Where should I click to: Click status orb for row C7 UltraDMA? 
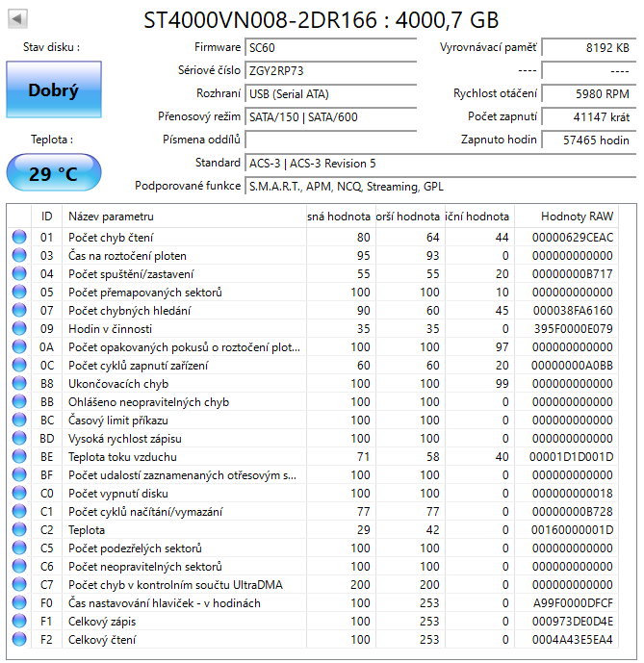(x=19, y=584)
